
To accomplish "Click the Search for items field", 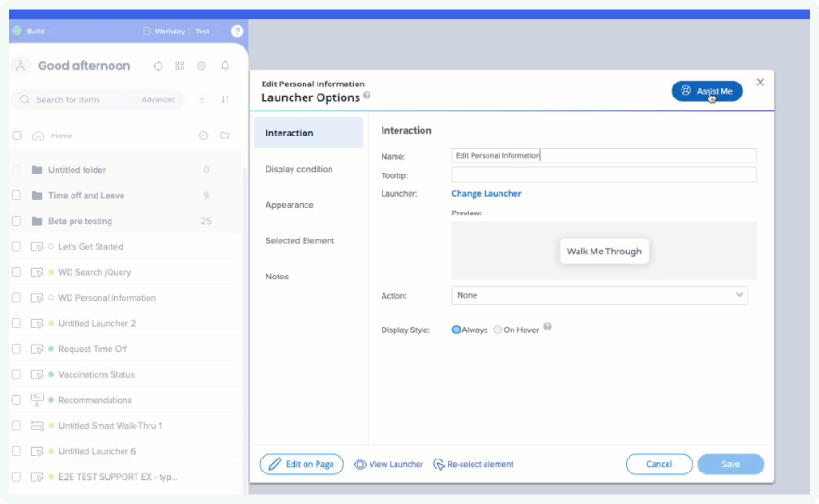I will [x=78, y=99].
